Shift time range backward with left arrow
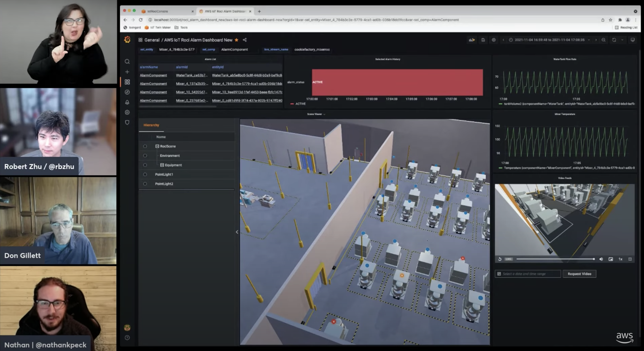 coord(503,40)
